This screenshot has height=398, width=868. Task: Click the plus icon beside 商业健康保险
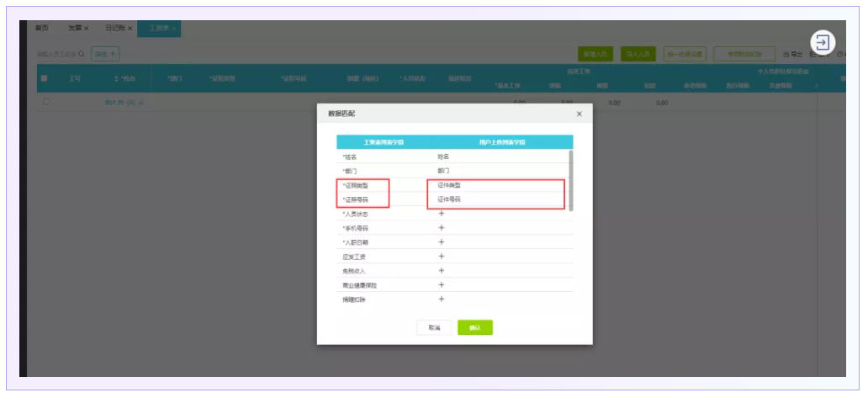tap(441, 285)
